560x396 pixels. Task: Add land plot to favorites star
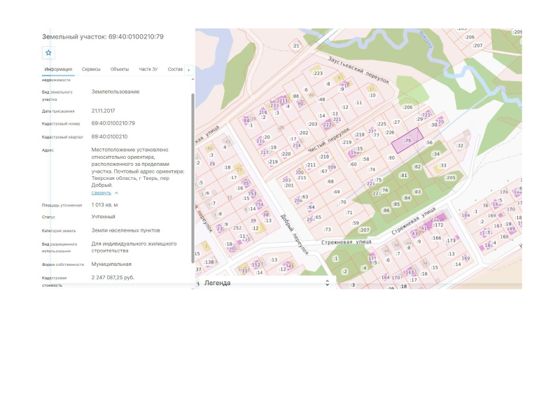pyautogui.click(x=49, y=52)
